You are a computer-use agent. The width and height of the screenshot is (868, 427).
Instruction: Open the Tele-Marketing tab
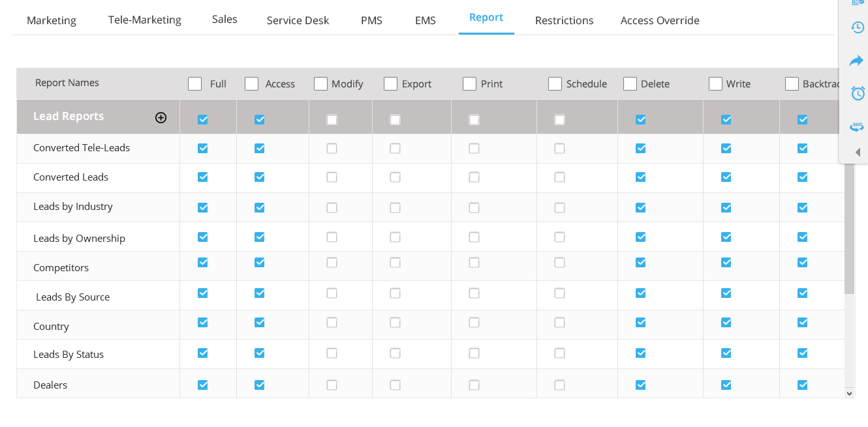[144, 20]
